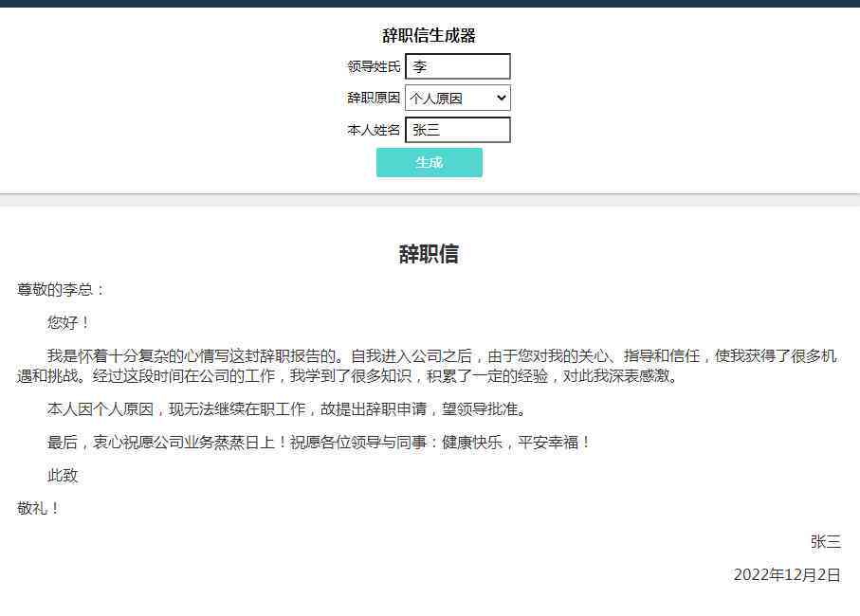This screenshot has height=616, width=860.
Task: Click the 生成 button
Action: point(429,162)
